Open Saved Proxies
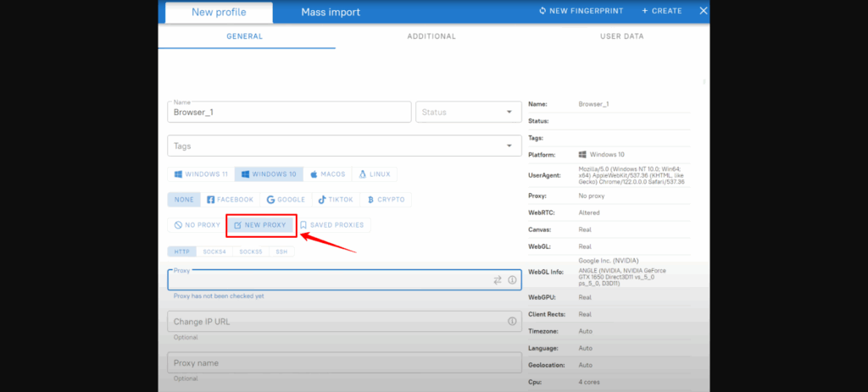This screenshot has height=392, width=868. coord(332,225)
